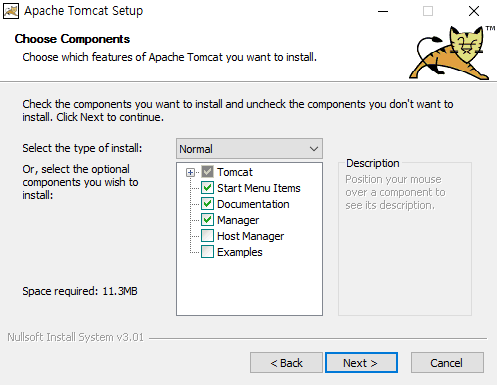Select the Host Manager component label

point(250,236)
